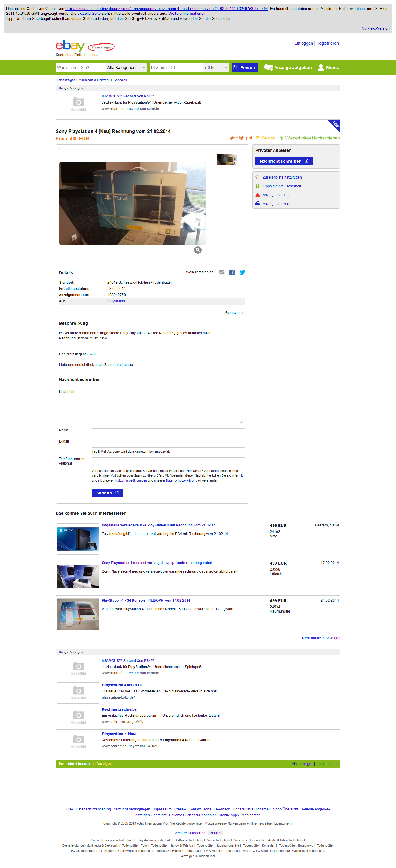This screenshot has width=396, height=868.
Task: Click the Multimedia & Elektronik breadcrumb
Action: [x=94, y=80]
